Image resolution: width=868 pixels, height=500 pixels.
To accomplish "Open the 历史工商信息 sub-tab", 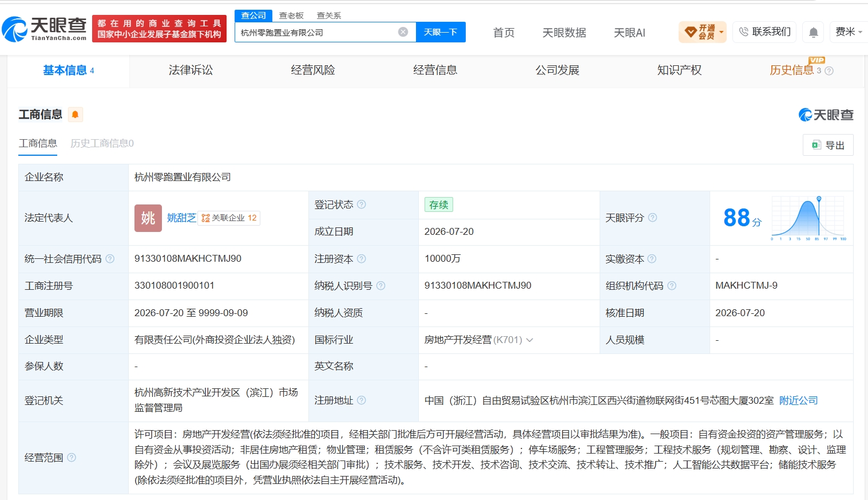I will 102,143.
